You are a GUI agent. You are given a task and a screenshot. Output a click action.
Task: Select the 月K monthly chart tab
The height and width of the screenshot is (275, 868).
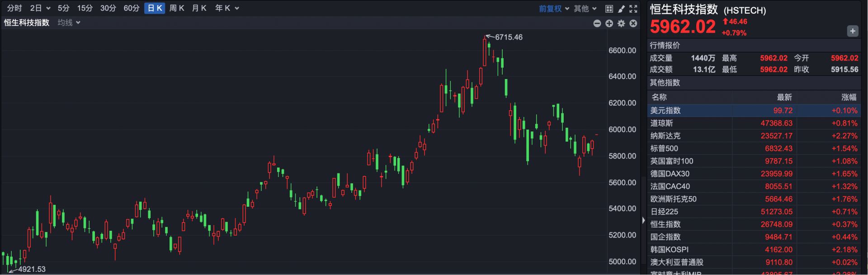point(199,8)
